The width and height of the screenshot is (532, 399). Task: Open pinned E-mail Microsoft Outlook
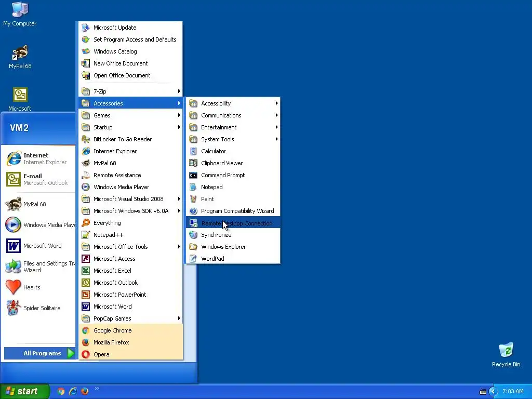(x=38, y=179)
